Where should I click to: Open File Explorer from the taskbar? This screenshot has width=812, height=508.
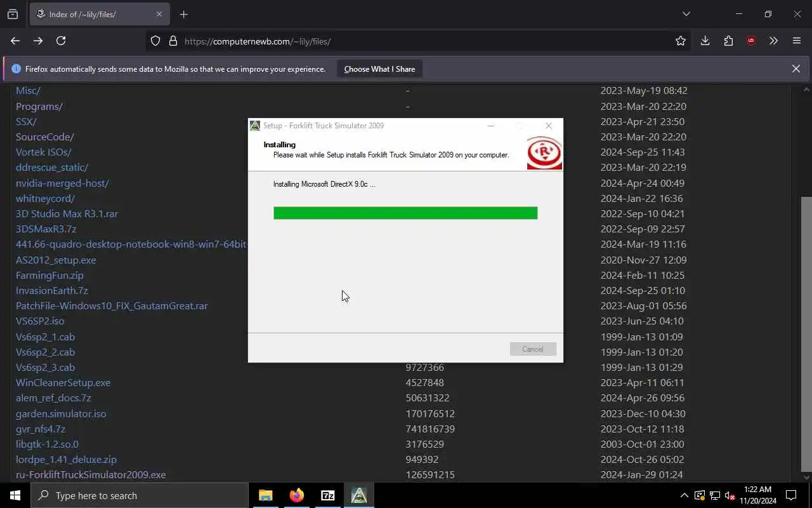[265, 495]
